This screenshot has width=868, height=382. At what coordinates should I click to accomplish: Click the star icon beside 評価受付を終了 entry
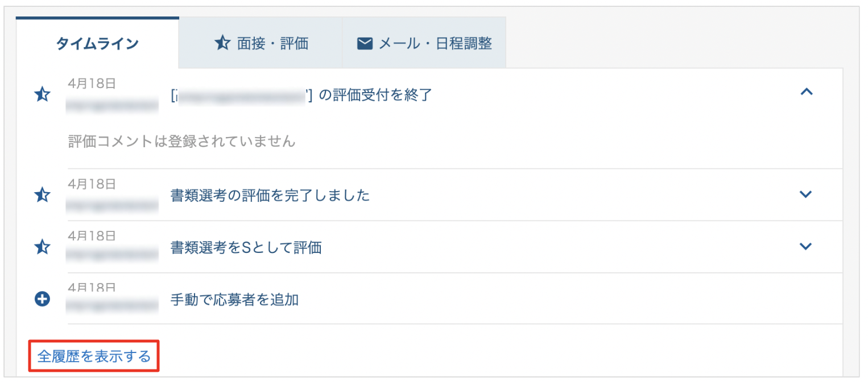click(43, 95)
